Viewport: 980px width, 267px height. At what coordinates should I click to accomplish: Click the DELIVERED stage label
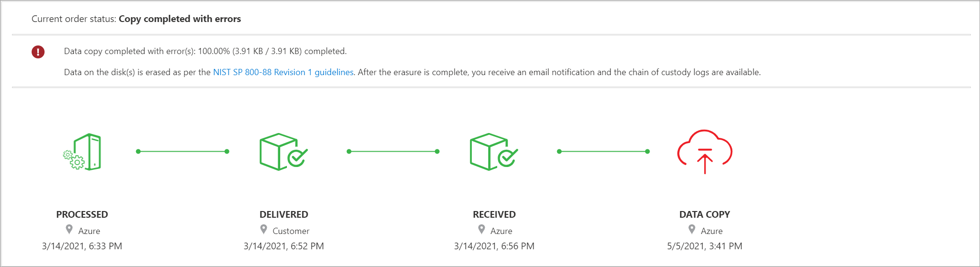(284, 214)
